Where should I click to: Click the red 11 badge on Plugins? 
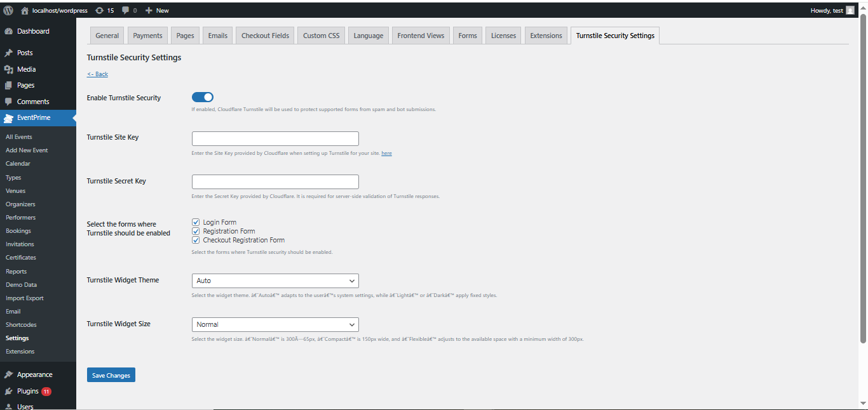(46, 392)
